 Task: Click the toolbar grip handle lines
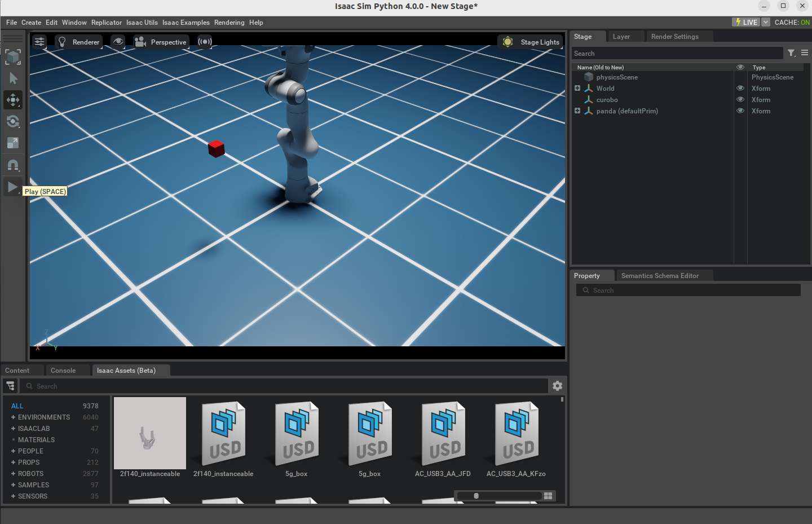[x=13, y=38]
